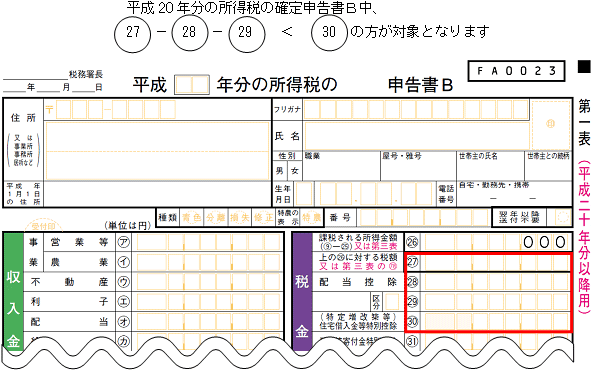The height and width of the screenshot is (370, 592).
Task: Click the 番号 number entry boxes
Action: coord(424,218)
